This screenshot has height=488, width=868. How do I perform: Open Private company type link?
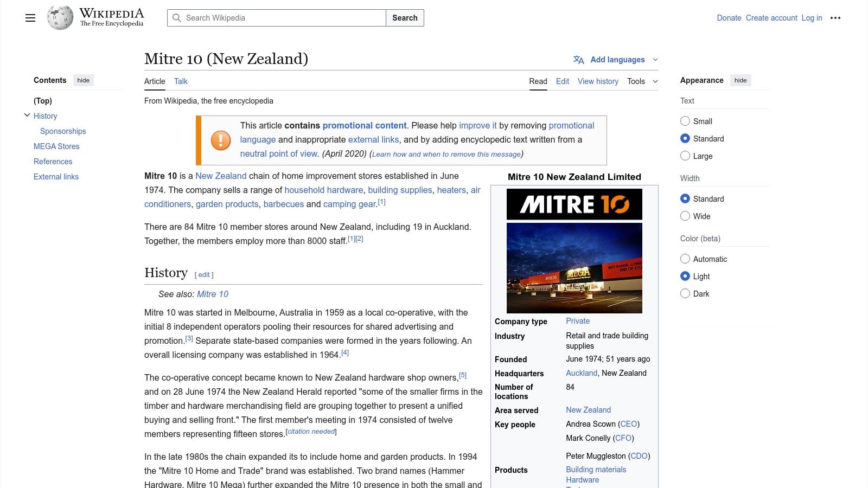click(x=578, y=321)
